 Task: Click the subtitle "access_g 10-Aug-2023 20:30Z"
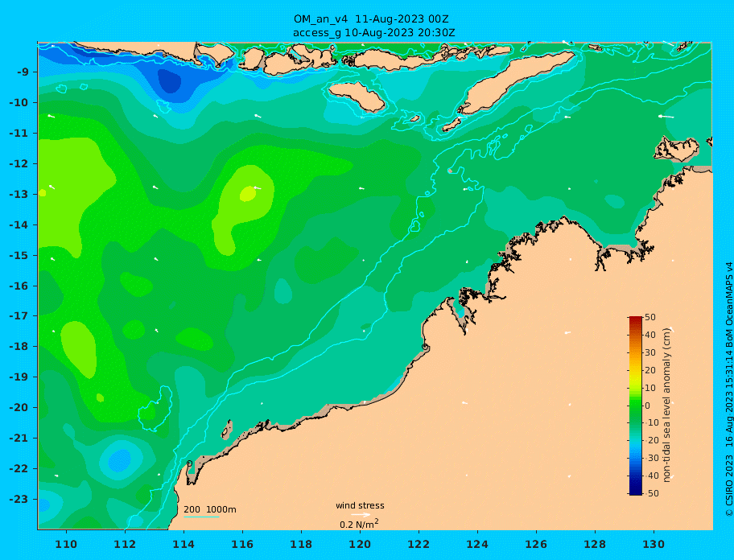pyautogui.click(x=373, y=33)
